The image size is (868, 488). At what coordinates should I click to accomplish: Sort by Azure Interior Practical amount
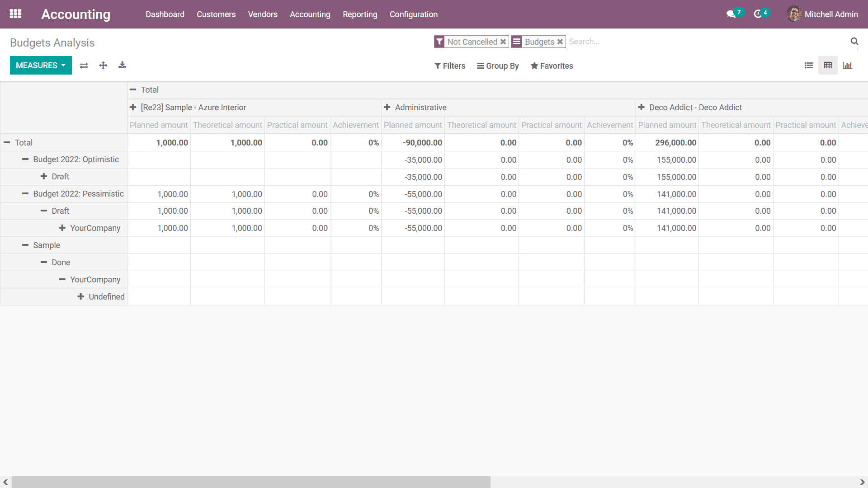pyautogui.click(x=297, y=125)
